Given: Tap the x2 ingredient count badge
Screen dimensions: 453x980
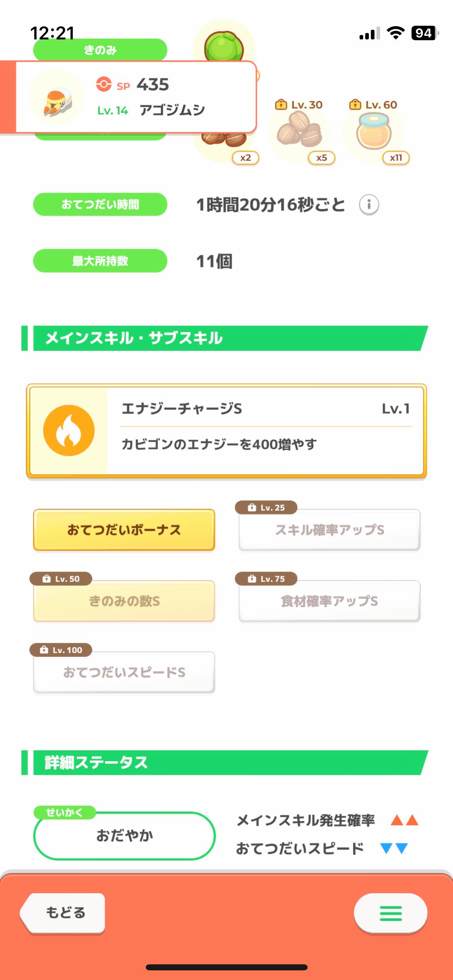Looking at the screenshot, I should point(246,158).
